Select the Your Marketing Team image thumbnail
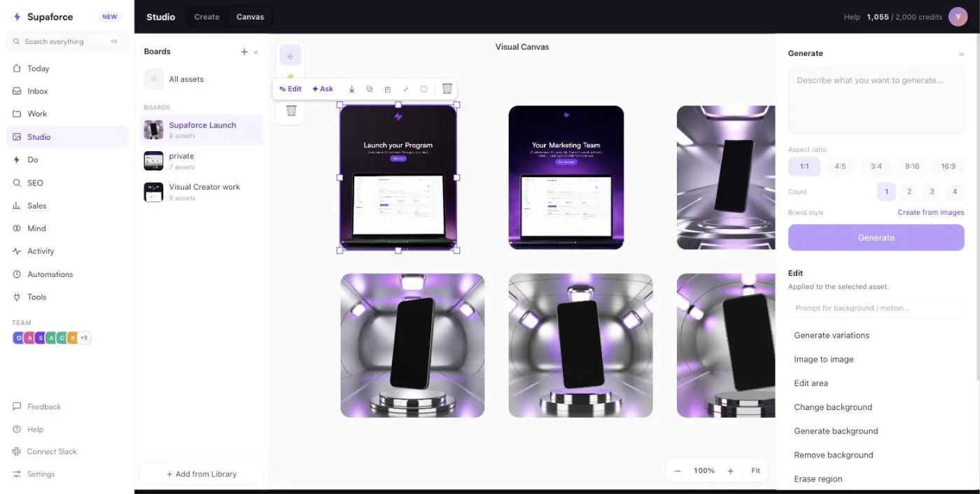This screenshot has height=494, width=980. point(566,177)
